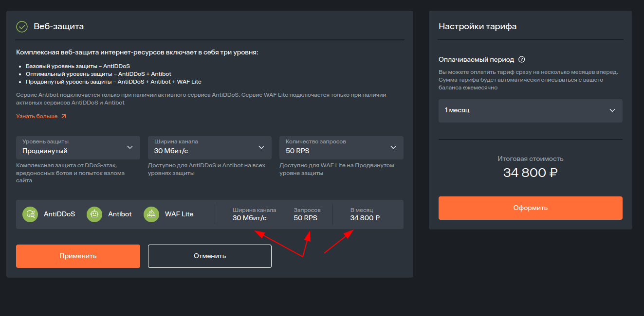Screen dimensions: 644x316
Task: Open the Узнать больше link
Action: coord(37,117)
